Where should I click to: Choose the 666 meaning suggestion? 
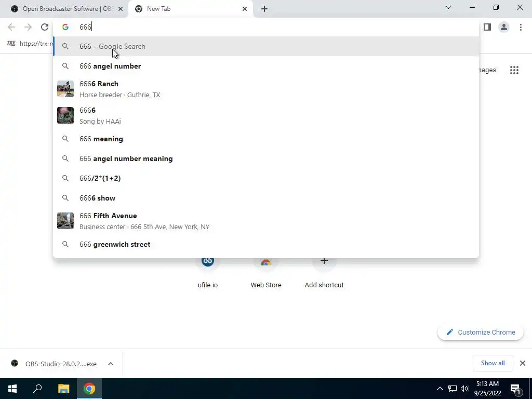tap(266, 139)
